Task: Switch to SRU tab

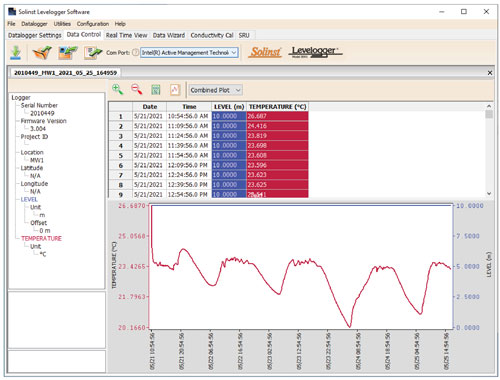Action: coord(244,35)
